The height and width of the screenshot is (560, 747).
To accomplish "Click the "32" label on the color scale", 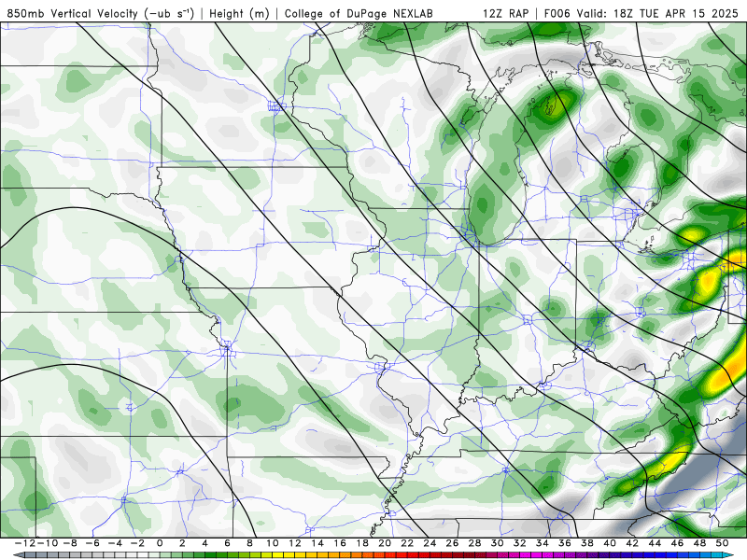I will coord(520,543).
